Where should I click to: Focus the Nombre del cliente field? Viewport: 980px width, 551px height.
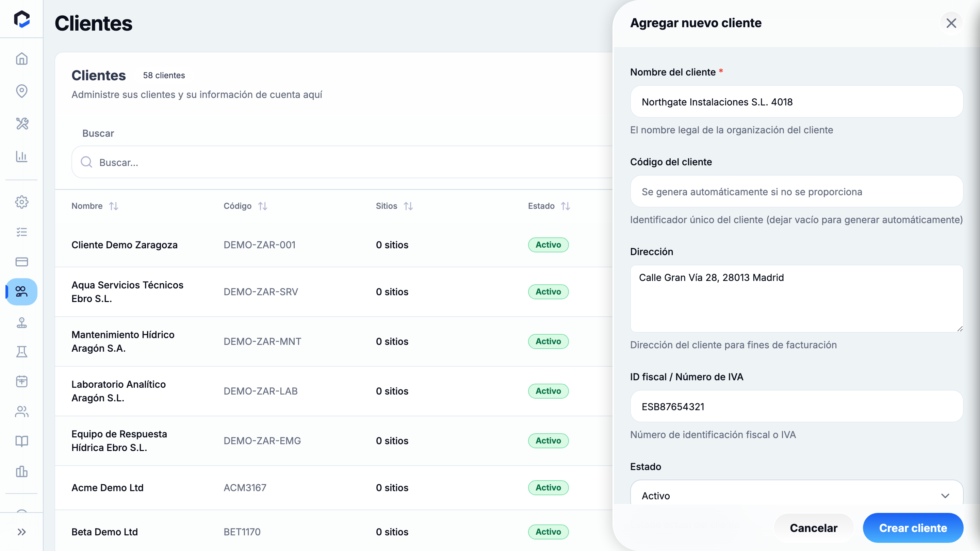point(797,102)
